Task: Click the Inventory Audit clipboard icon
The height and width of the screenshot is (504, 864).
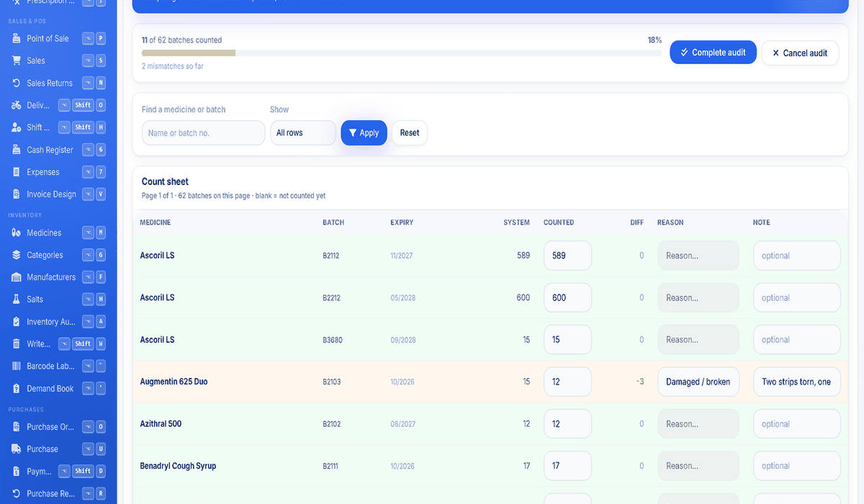Action: tap(17, 322)
